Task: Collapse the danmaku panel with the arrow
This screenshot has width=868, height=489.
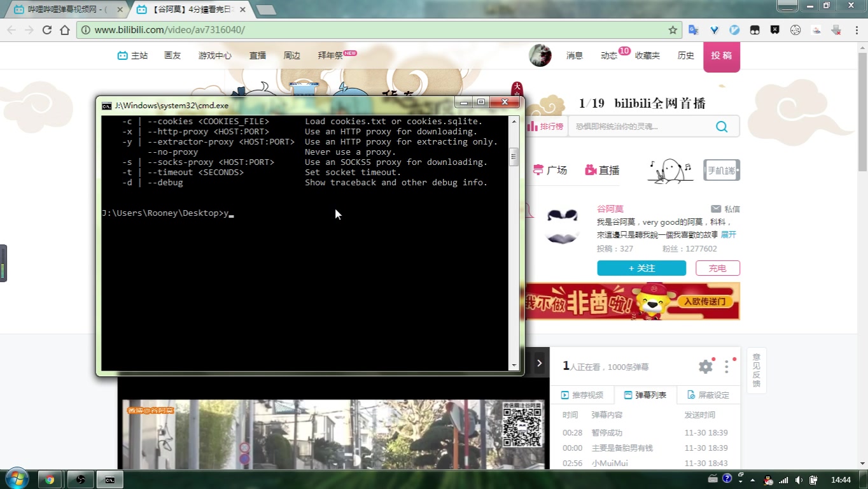Action: click(x=540, y=363)
